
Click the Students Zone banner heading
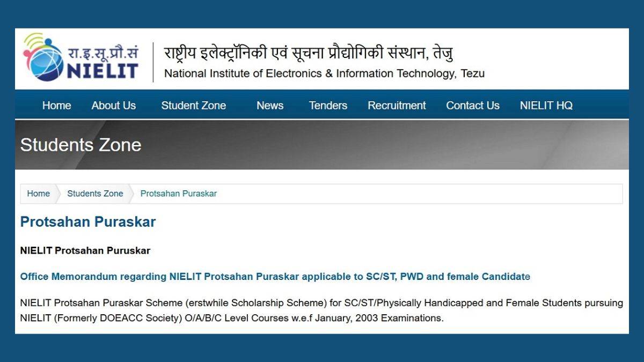click(80, 145)
